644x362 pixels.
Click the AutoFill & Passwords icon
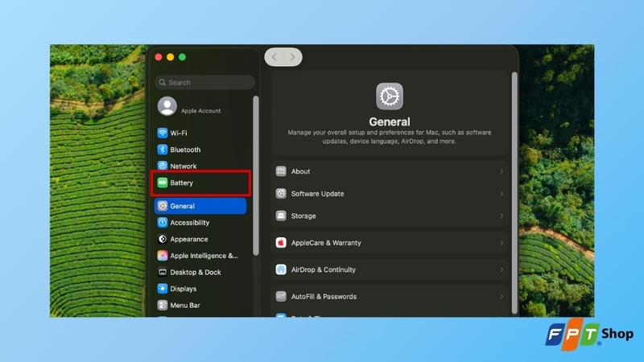click(281, 296)
